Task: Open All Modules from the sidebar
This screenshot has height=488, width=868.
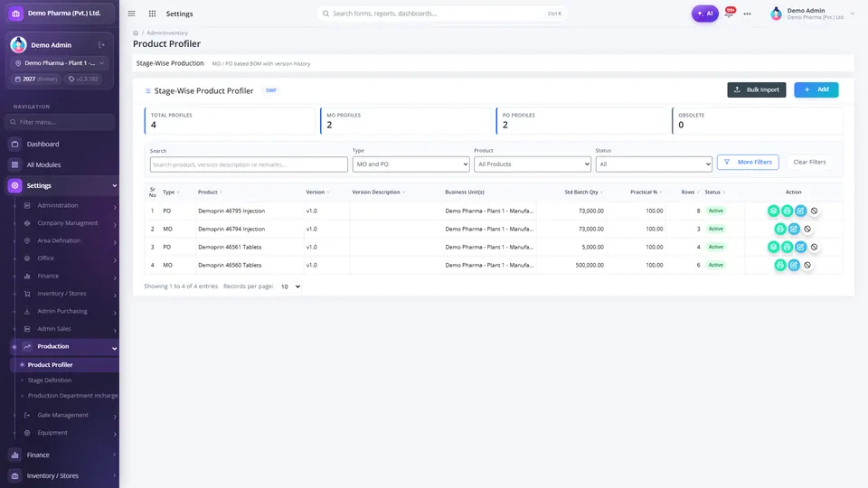Action: 61,164
